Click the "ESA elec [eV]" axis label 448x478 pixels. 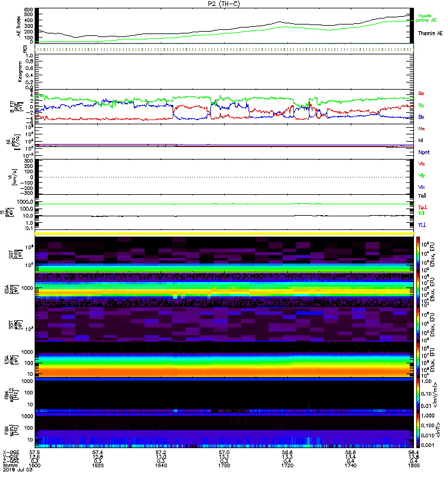click(x=11, y=360)
